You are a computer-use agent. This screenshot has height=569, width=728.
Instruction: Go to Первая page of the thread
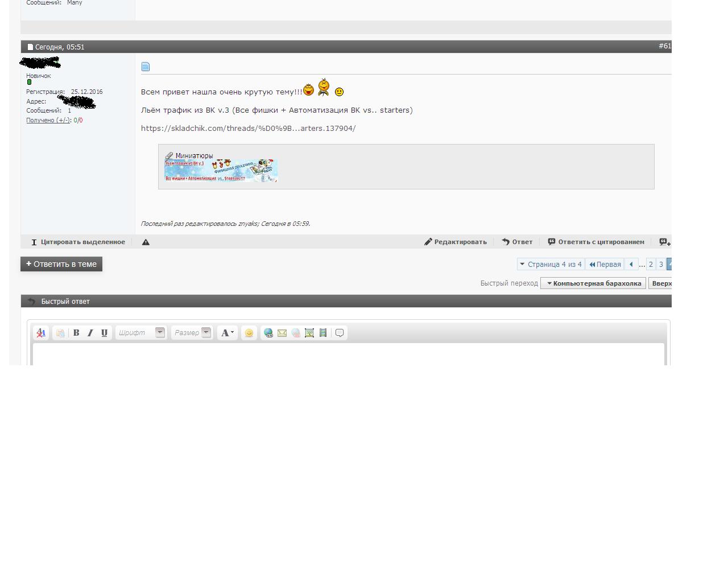(x=605, y=264)
